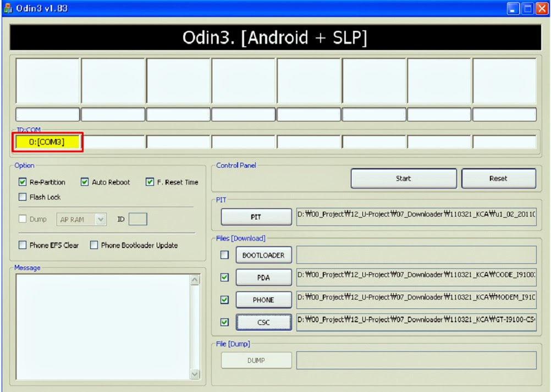Toggle F. Reset Time checkbox
The image size is (551, 392).
click(150, 182)
